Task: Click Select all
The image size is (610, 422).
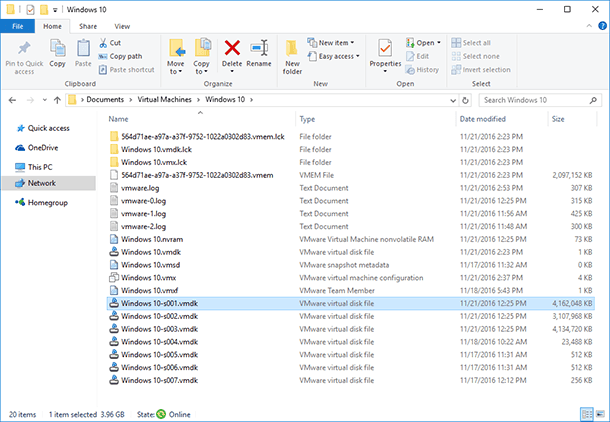Action: (x=471, y=43)
